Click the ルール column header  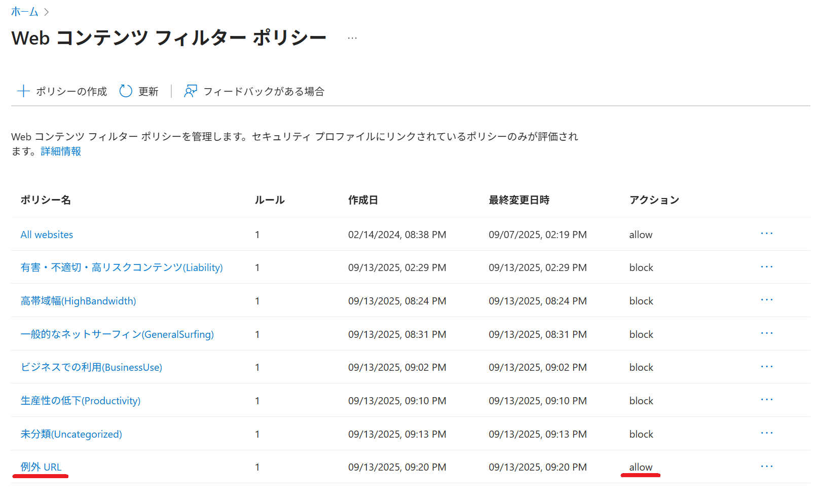point(270,200)
